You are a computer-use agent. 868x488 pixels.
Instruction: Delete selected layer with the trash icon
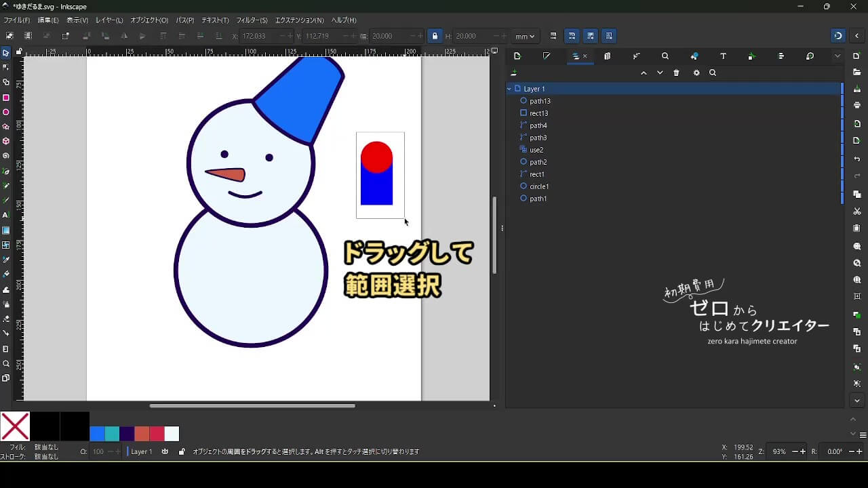[x=676, y=73]
